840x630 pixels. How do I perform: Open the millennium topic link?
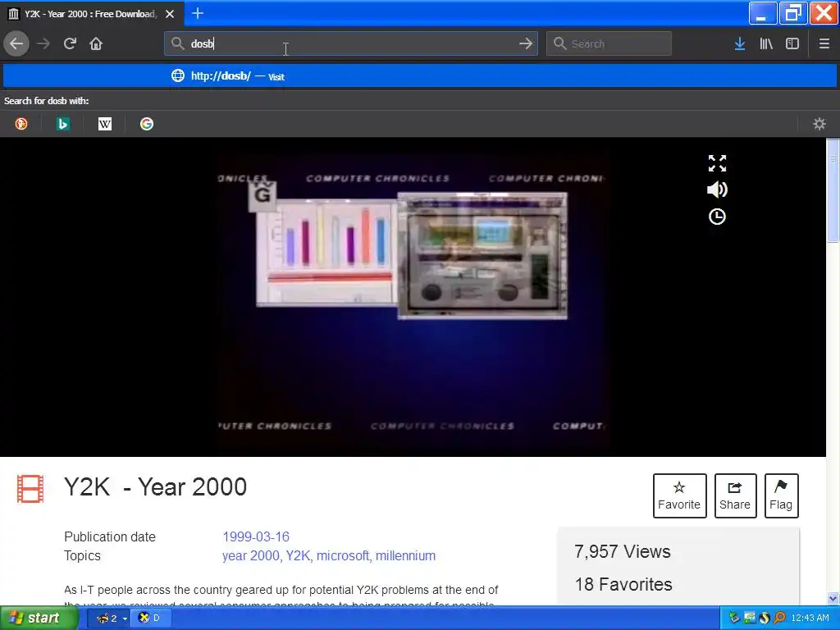pyautogui.click(x=405, y=555)
